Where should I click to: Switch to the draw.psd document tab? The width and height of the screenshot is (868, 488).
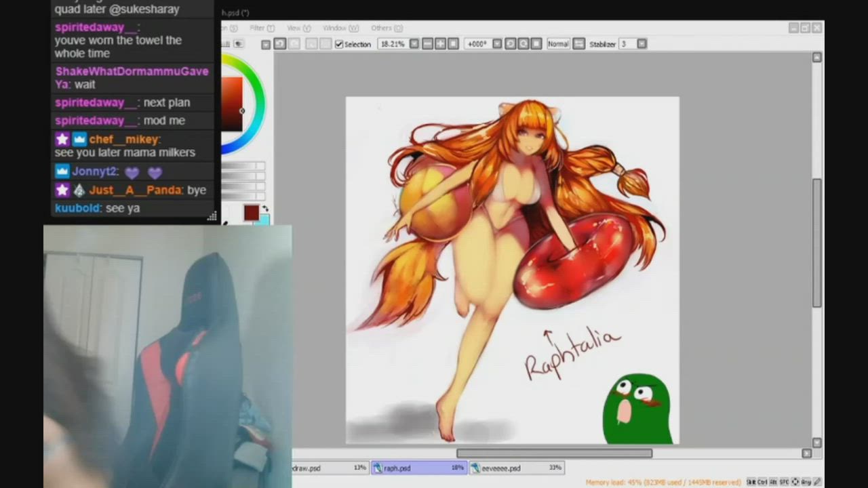330,468
